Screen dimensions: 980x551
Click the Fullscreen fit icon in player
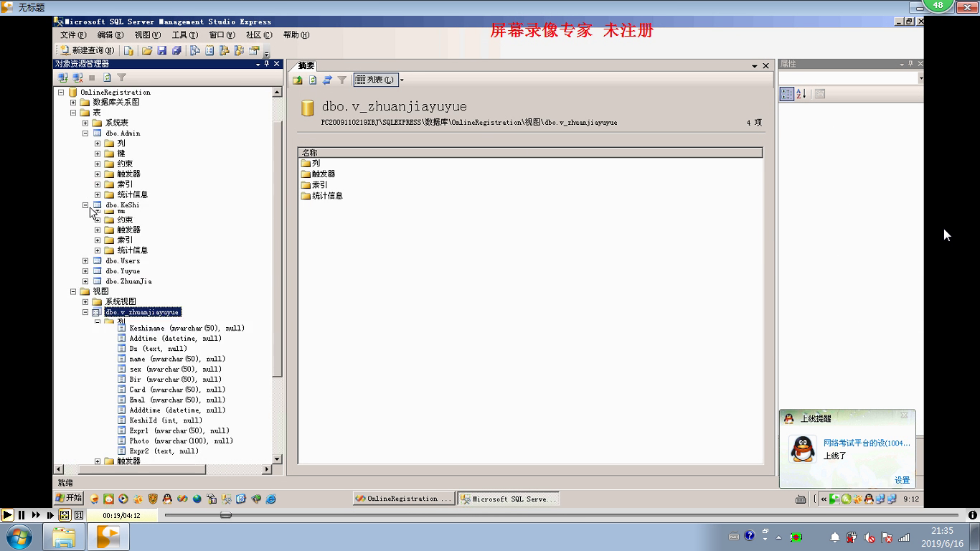65,514
